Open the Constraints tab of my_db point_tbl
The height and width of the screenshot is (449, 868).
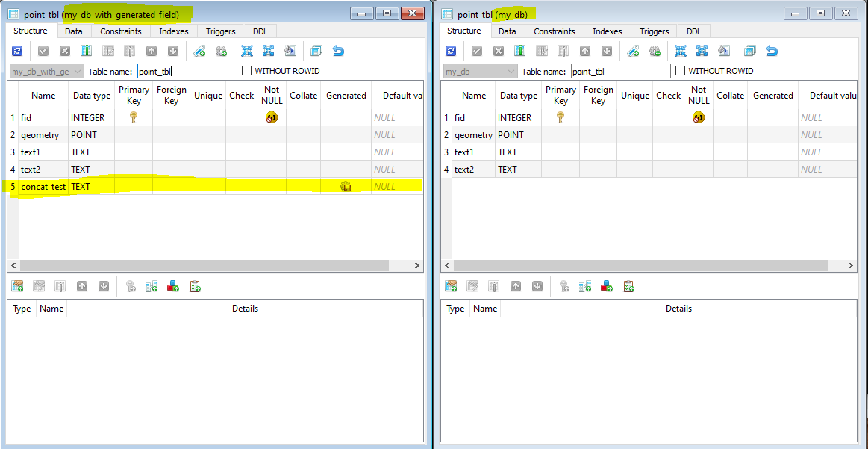pyautogui.click(x=554, y=31)
